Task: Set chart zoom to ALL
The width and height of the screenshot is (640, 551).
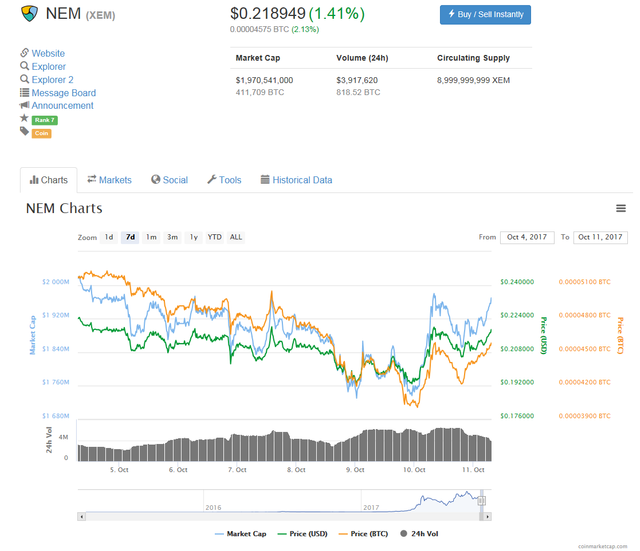Action: [x=236, y=237]
